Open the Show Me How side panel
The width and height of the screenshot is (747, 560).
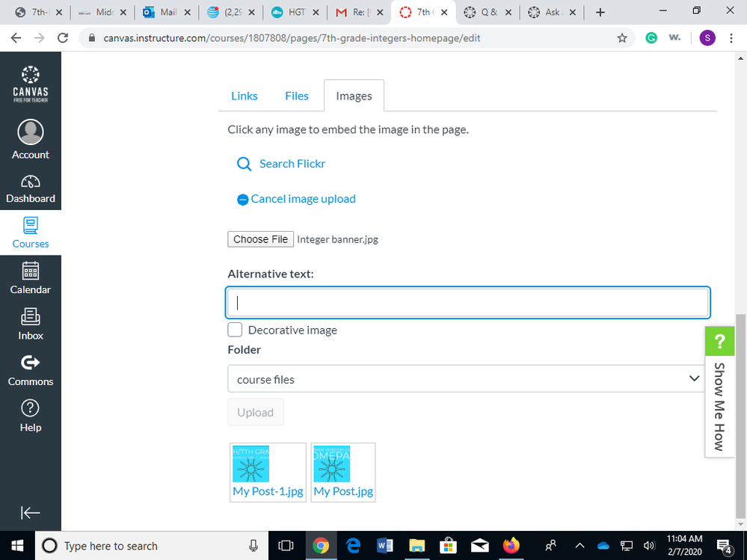718,407
